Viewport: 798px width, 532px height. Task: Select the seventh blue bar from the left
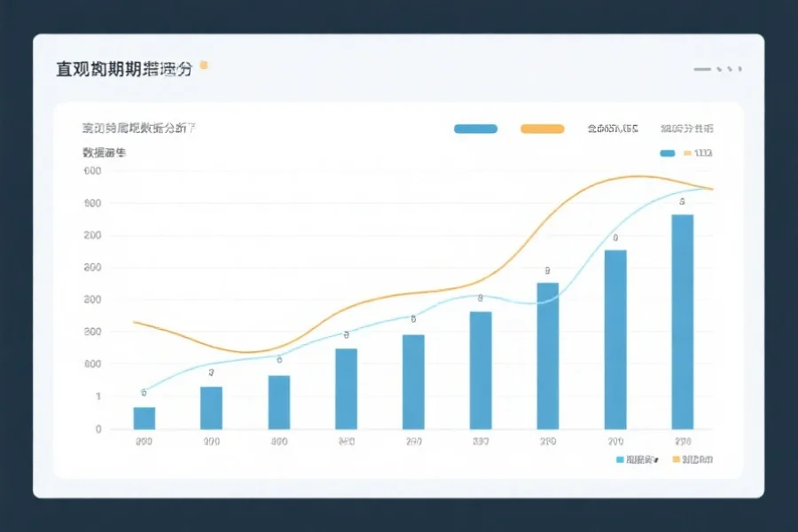[x=548, y=356]
